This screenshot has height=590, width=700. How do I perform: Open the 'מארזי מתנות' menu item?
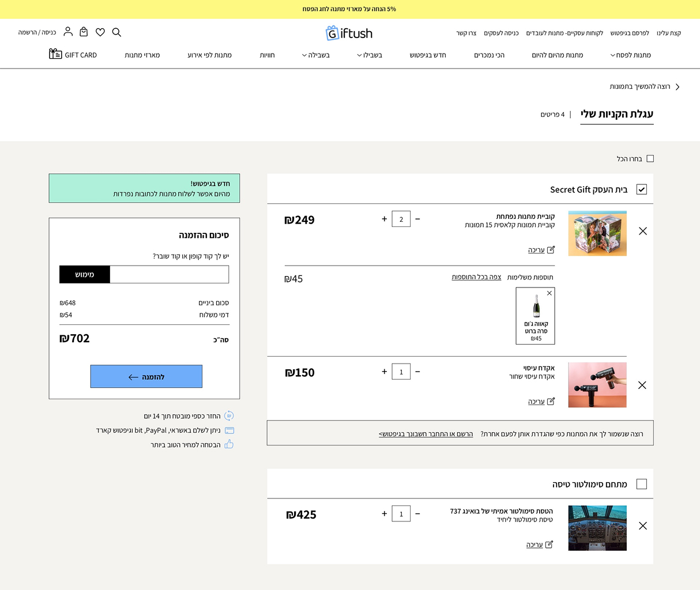pyautogui.click(x=142, y=55)
